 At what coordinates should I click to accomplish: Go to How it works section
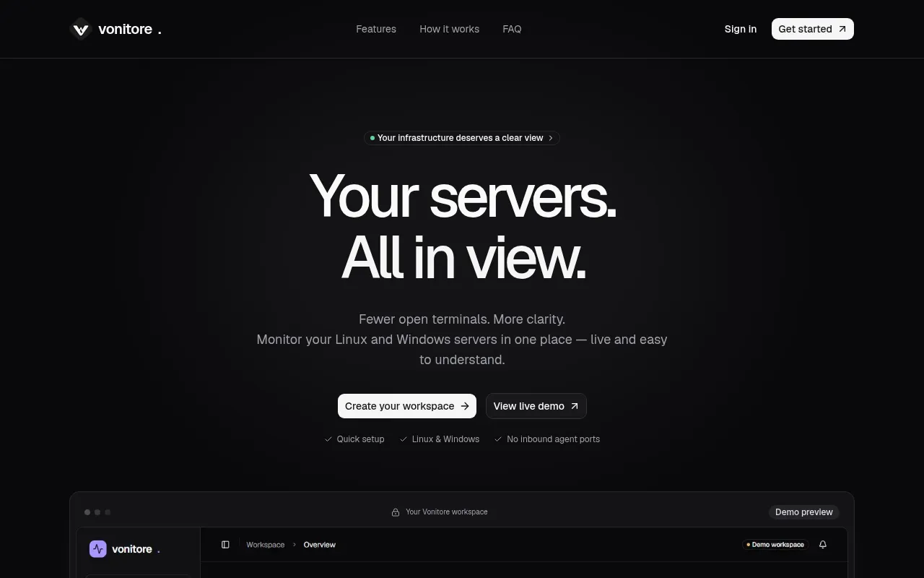pos(449,29)
